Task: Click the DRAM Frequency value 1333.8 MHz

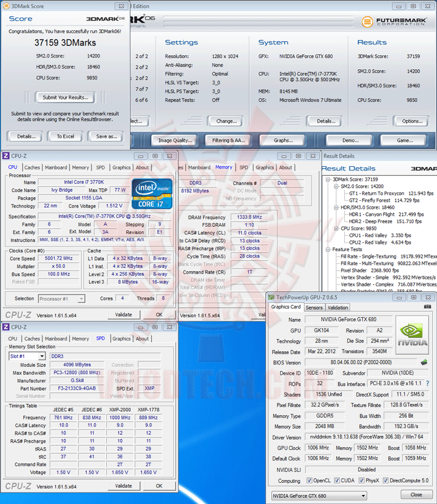Action: [249, 217]
